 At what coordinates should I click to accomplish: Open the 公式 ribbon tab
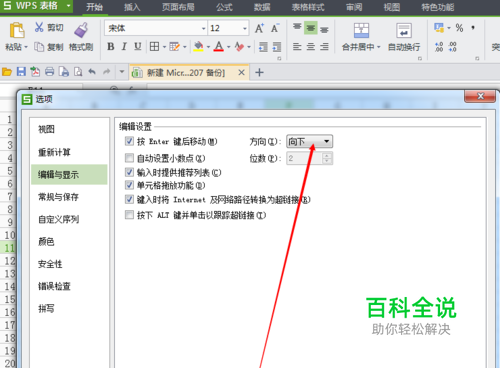pyautogui.click(x=224, y=7)
